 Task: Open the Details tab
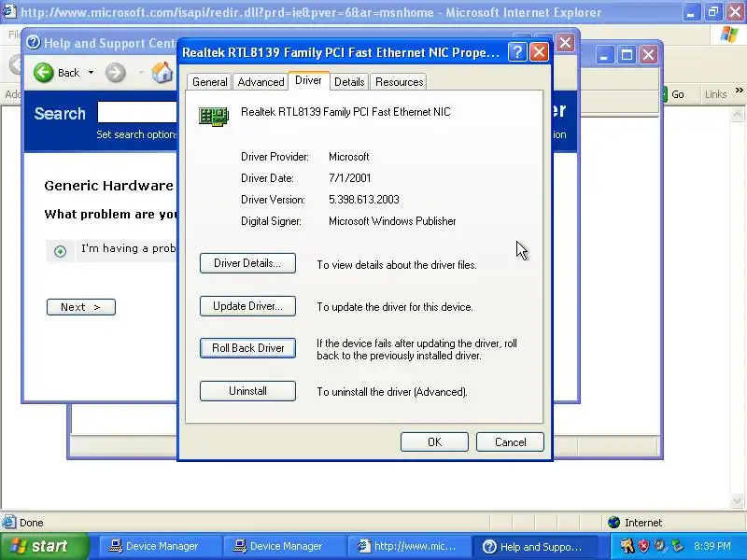[x=349, y=82]
